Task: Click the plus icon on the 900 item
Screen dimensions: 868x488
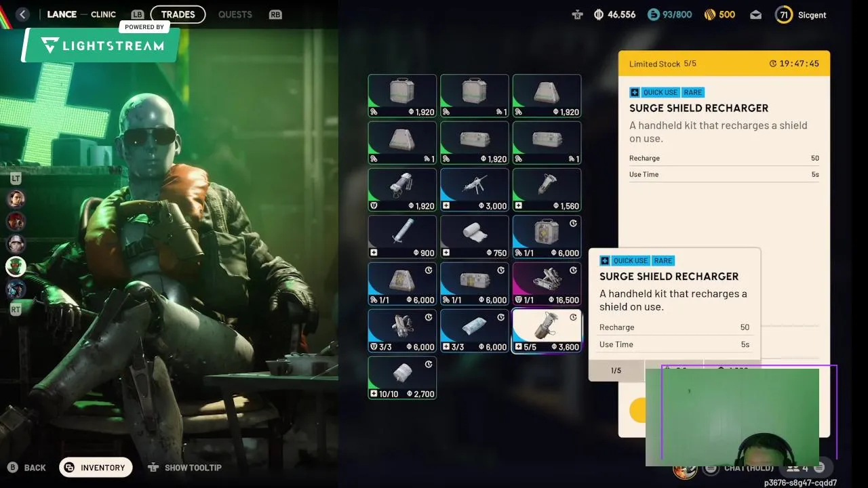Action: 374,253
